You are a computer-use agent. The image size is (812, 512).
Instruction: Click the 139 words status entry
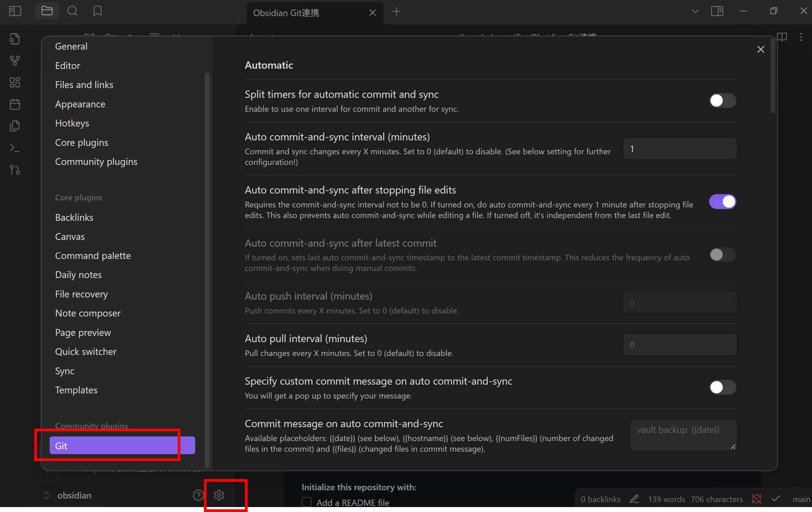pyautogui.click(x=666, y=499)
